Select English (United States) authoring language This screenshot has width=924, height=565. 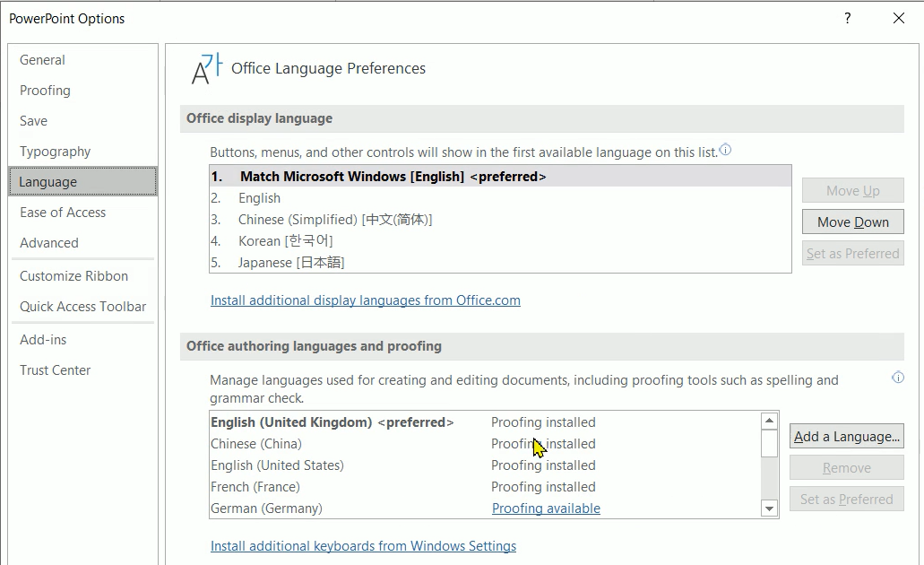485,465
